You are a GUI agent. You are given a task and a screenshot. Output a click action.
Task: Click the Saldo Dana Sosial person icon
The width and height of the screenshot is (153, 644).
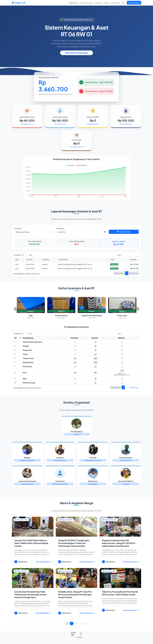(x=60, y=111)
